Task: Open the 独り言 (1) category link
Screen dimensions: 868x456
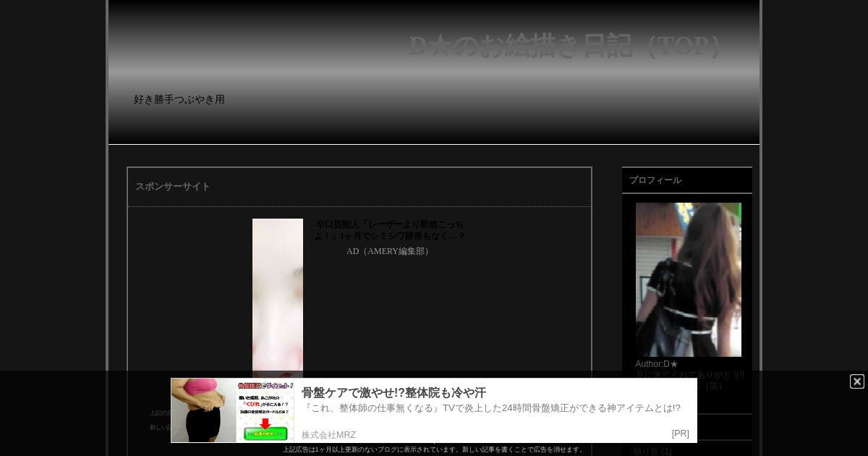Action: 652,452
